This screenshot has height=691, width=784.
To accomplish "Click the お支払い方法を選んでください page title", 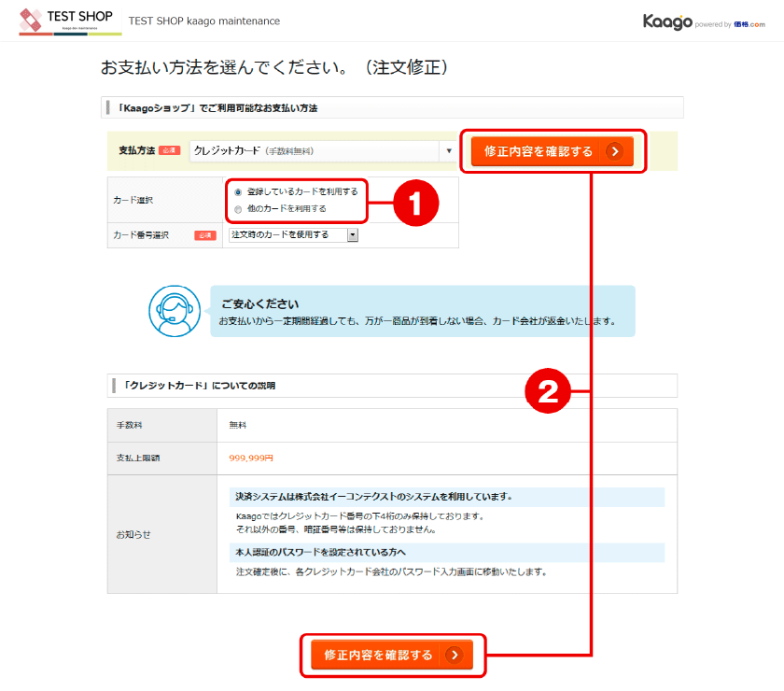I will coord(274,67).
